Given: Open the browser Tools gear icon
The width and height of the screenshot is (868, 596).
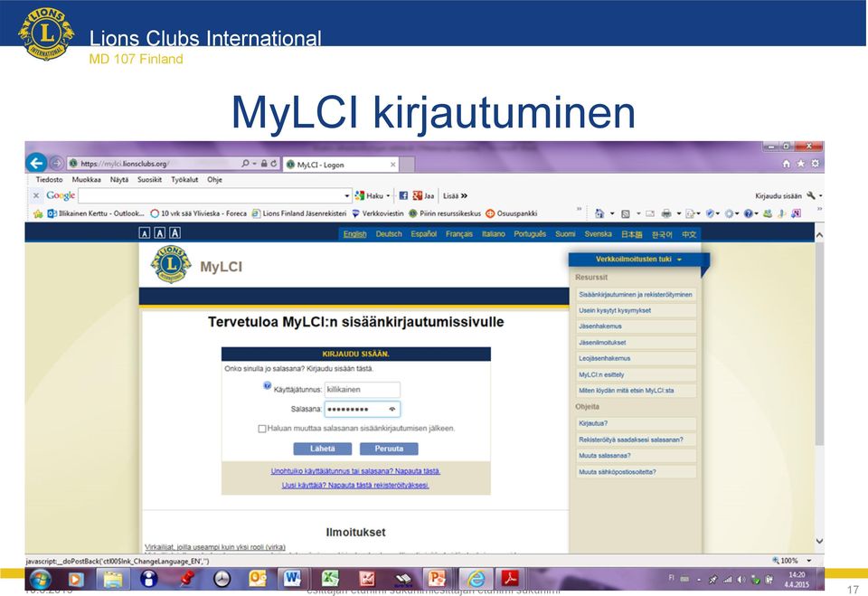Looking at the screenshot, I should (x=815, y=164).
